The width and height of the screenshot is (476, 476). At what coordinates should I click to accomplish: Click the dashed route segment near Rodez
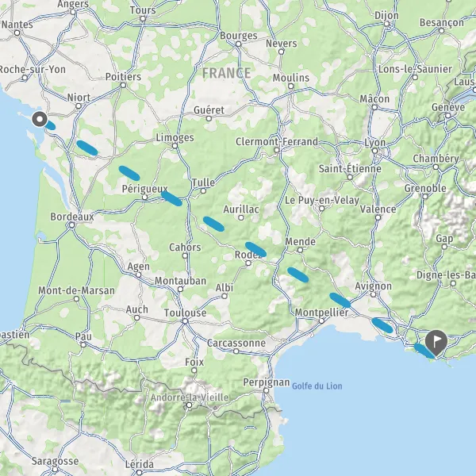coord(255,249)
